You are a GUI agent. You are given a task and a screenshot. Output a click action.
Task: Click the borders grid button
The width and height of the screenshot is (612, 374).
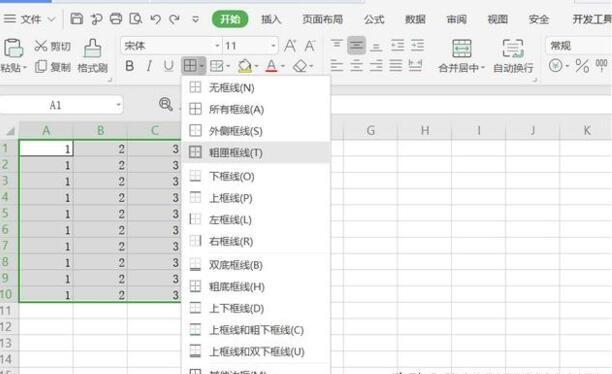coord(190,66)
